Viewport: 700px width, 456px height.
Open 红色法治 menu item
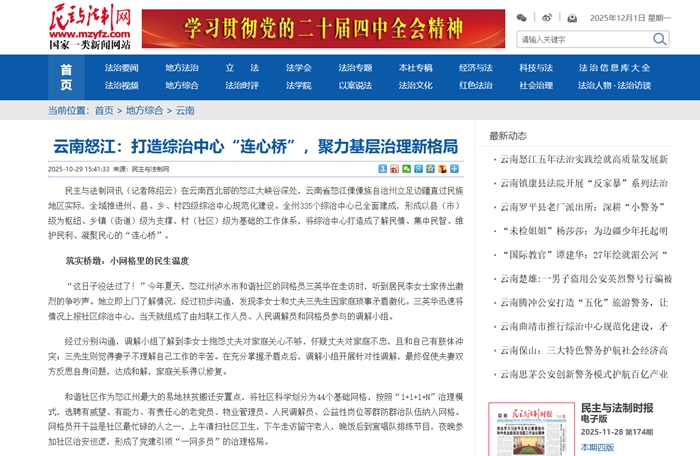click(x=475, y=85)
